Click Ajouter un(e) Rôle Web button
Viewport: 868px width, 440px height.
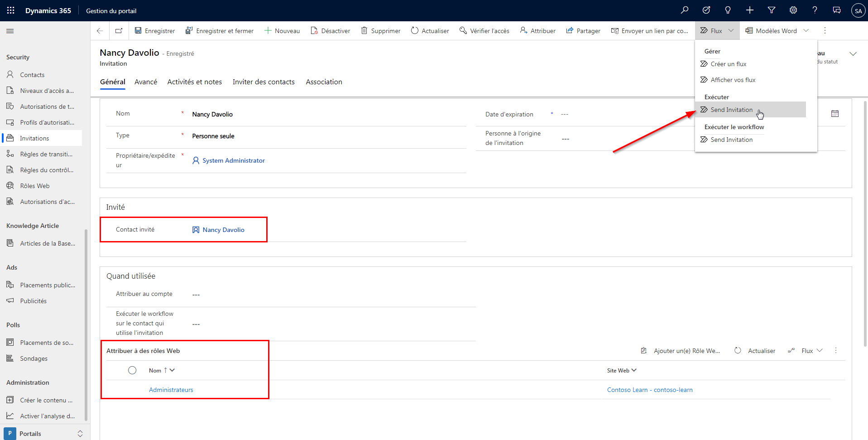point(680,351)
